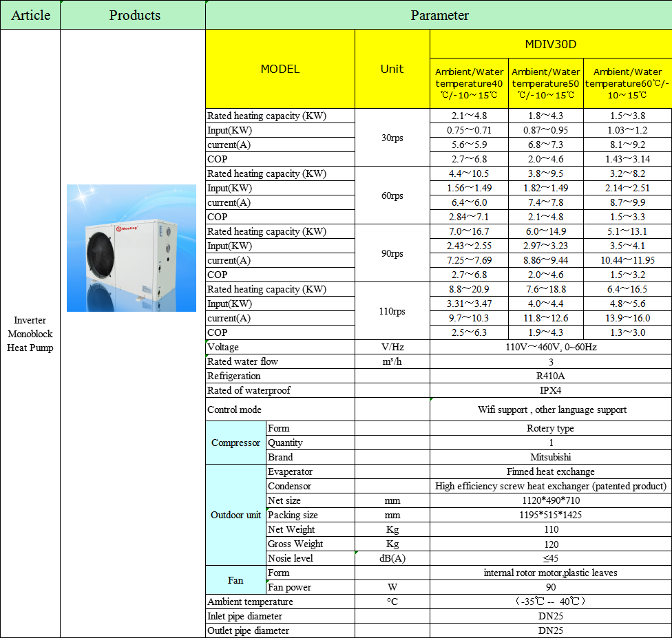
Task: Select the "5.6~5.9" current value
Action: tap(470, 145)
